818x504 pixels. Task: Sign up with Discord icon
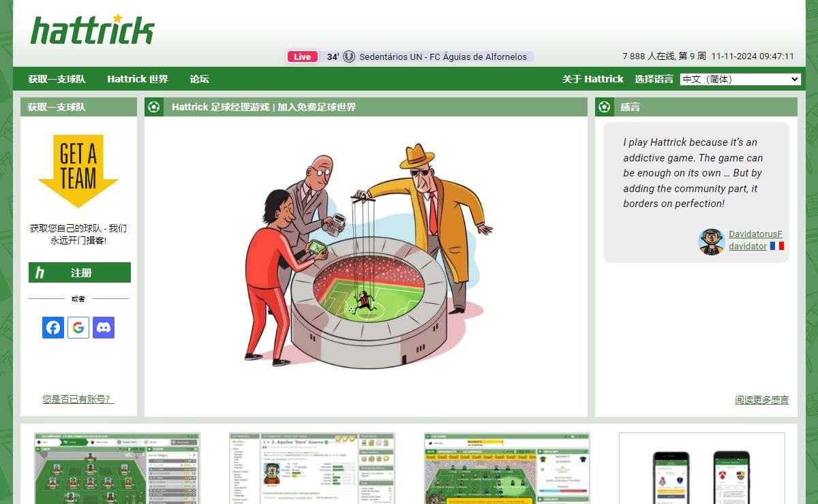pyautogui.click(x=104, y=328)
